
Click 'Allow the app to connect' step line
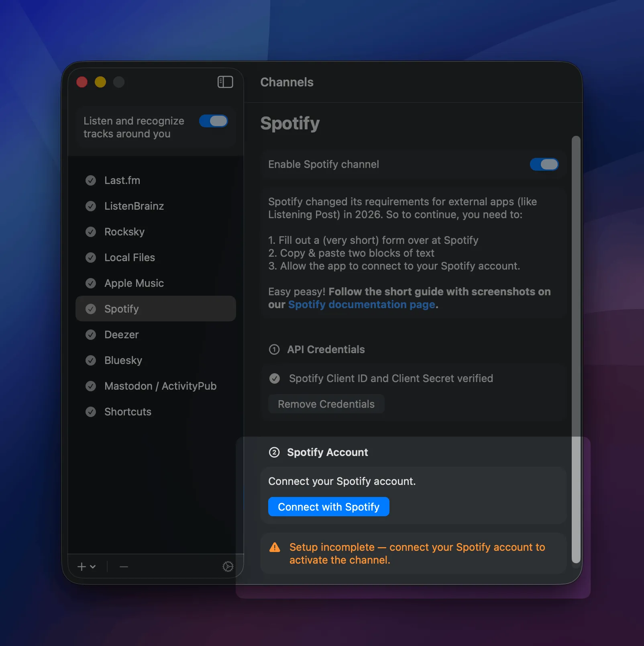394,266
